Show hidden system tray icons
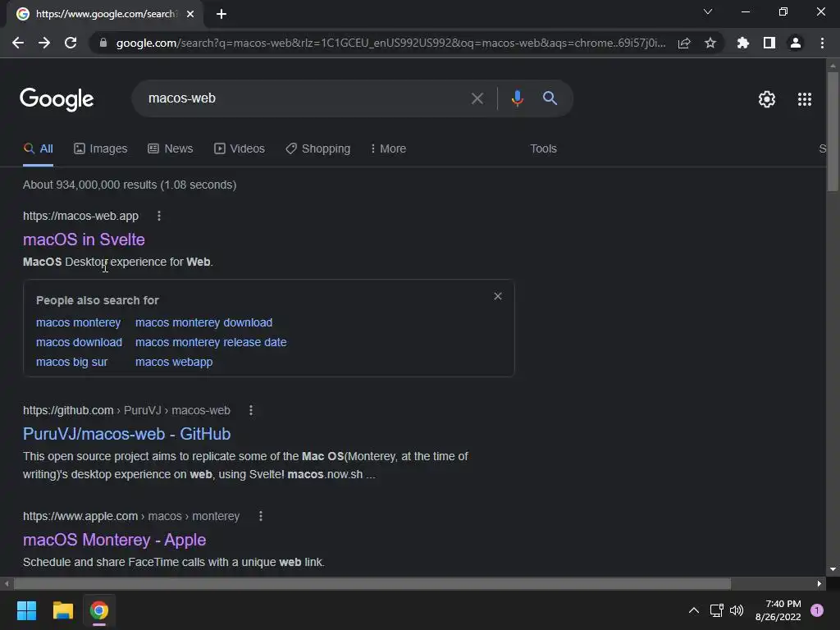The image size is (840, 630). point(693,610)
